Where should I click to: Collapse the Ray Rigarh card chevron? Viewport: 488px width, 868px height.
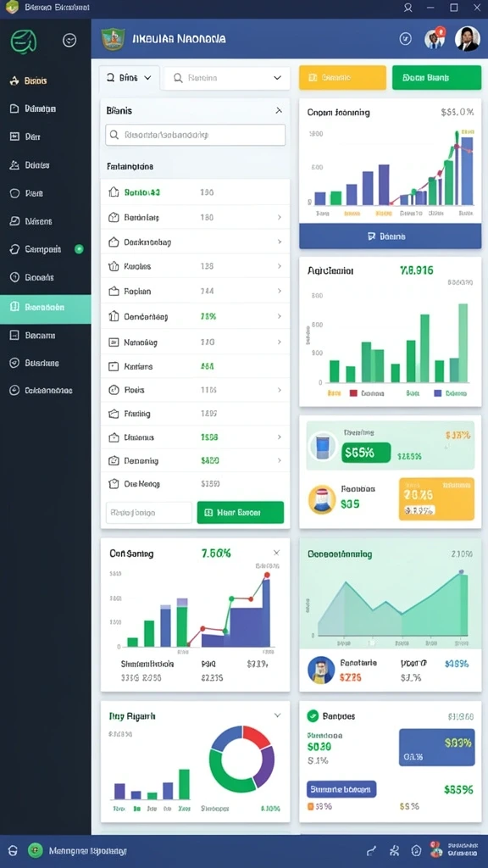pyautogui.click(x=277, y=715)
